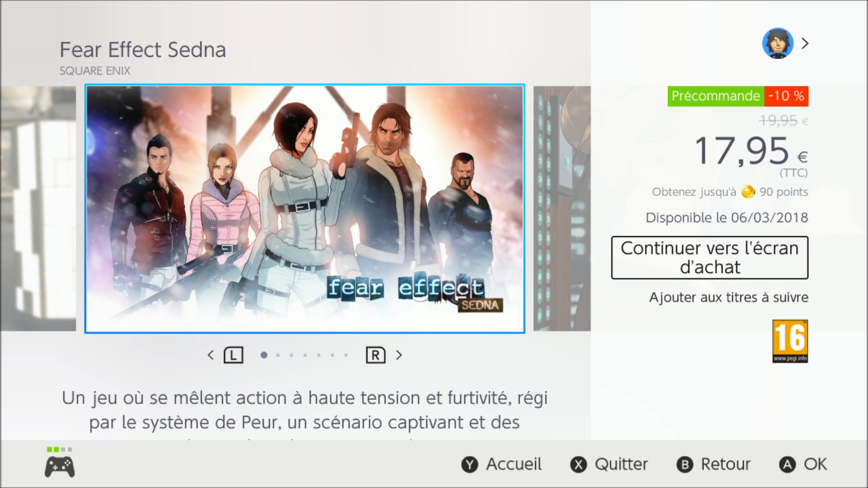Go to next screenshot with R button
The image size is (868, 488).
pos(376,355)
